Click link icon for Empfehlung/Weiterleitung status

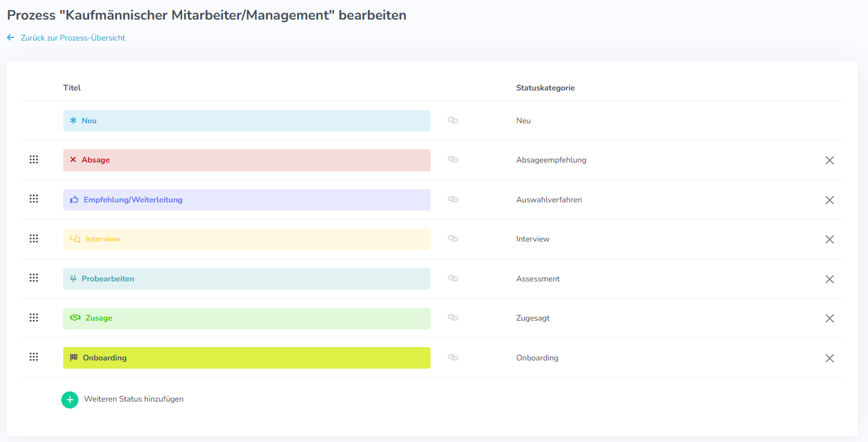453,199
